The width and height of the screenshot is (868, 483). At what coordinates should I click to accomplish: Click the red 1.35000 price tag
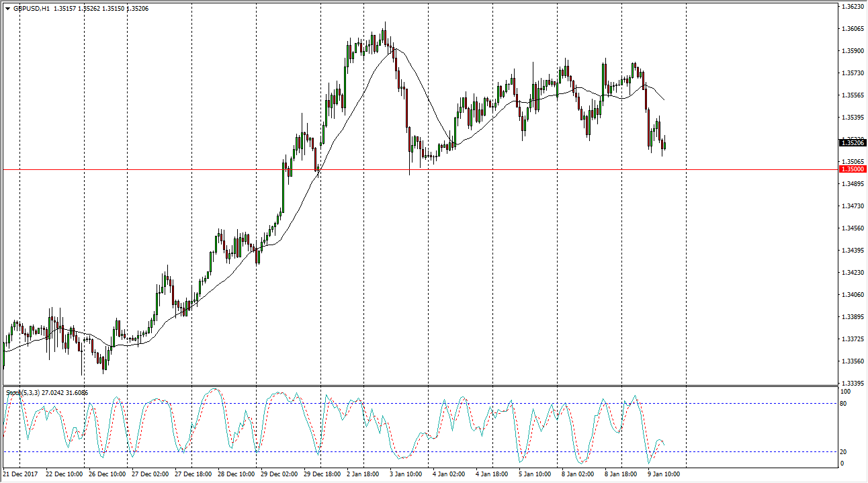click(x=852, y=169)
